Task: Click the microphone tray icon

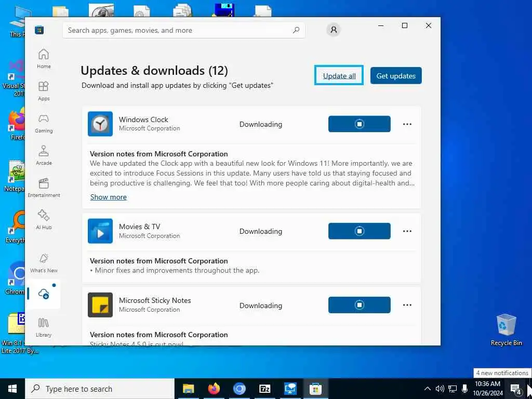Action: (x=464, y=389)
